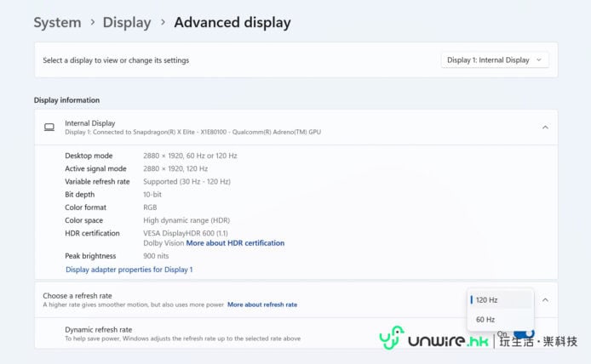This screenshot has width=591, height=364.
Task: Click the Dynamic refresh rate setting label
Action: coord(98,329)
